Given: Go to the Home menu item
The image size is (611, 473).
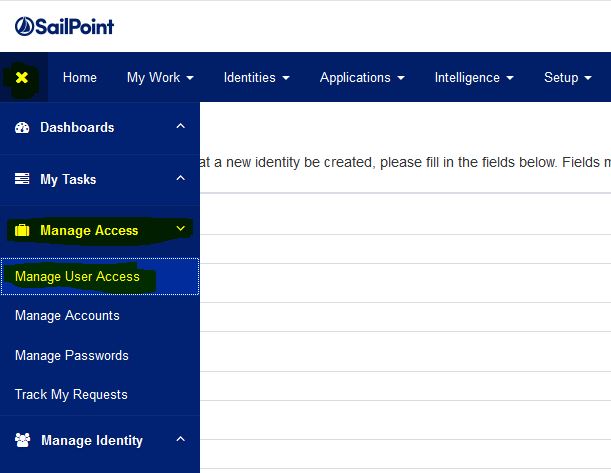Looking at the screenshot, I should (80, 78).
